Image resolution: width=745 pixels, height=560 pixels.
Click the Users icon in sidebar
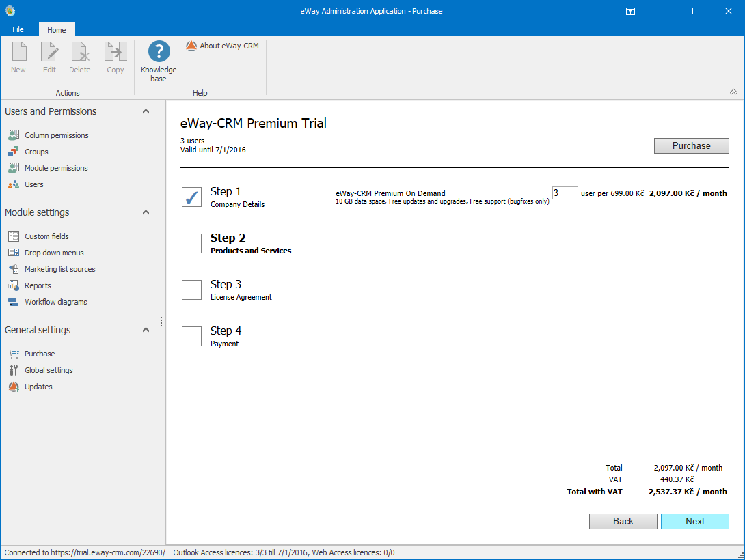click(x=14, y=184)
